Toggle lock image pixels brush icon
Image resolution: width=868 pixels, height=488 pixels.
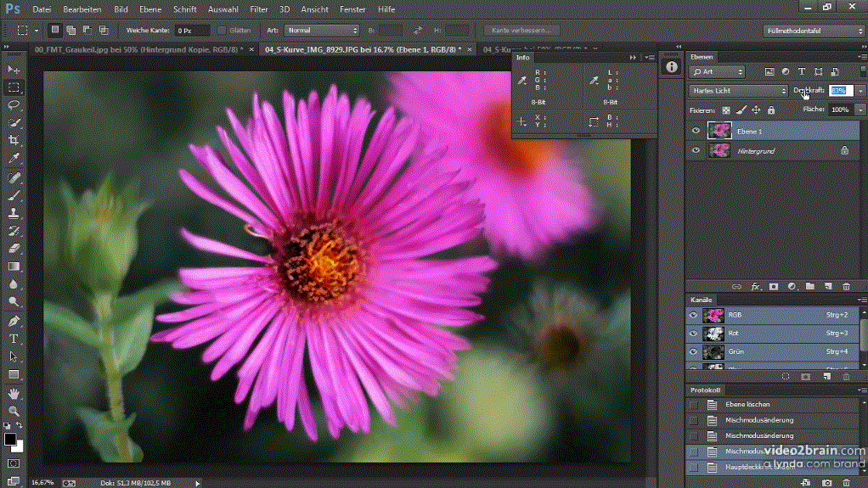point(741,110)
